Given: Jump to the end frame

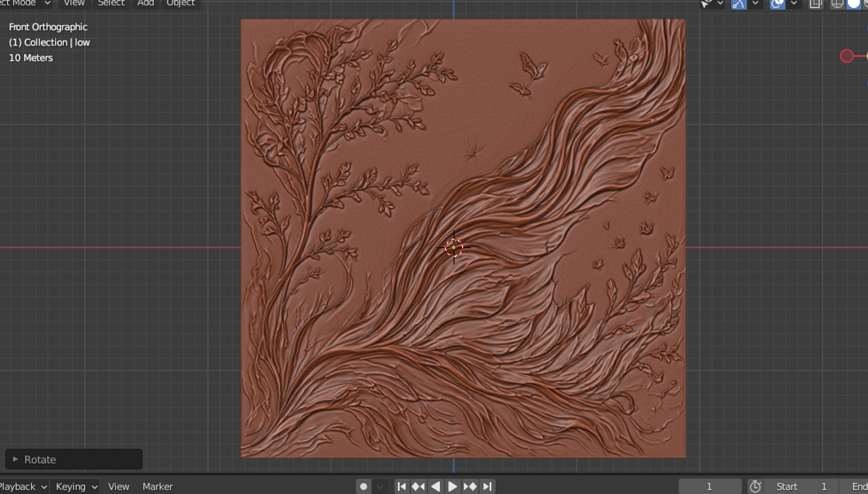Looking at the screenshot, I should (x=488, y=486).
